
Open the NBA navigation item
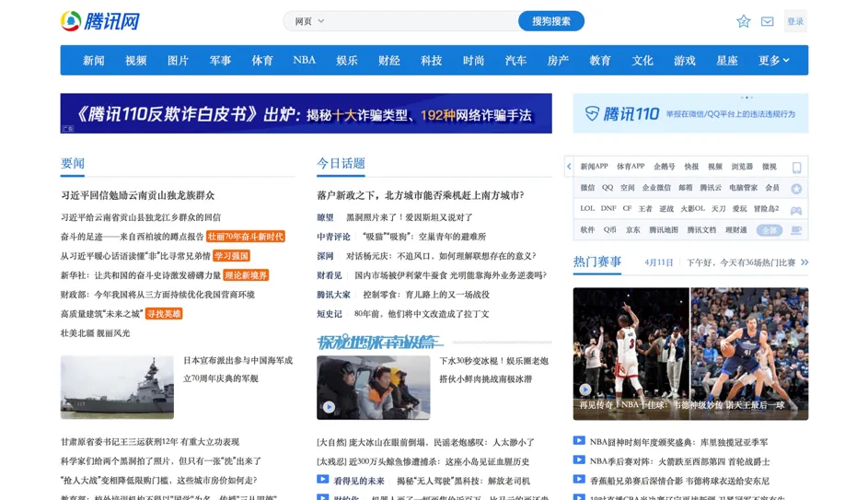click(x=305, y=60)
